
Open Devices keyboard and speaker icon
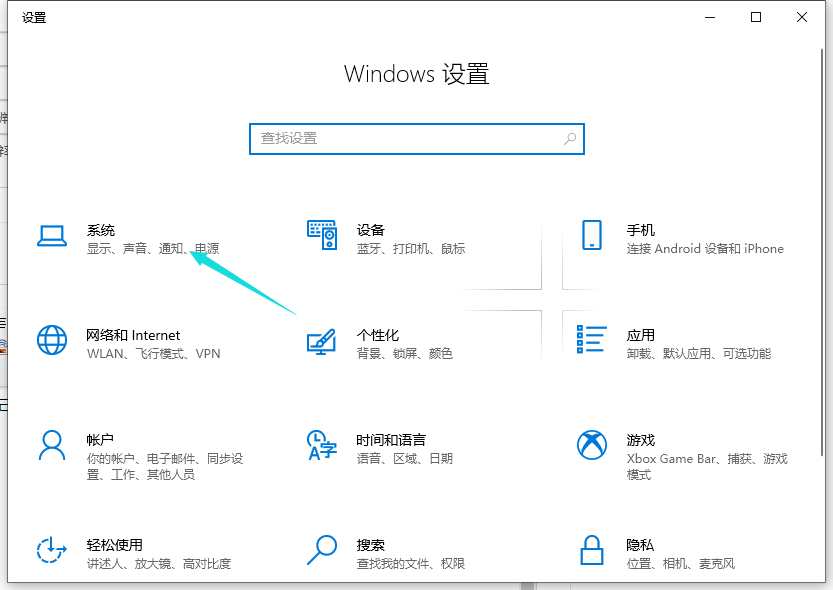[x=321, y=236]
